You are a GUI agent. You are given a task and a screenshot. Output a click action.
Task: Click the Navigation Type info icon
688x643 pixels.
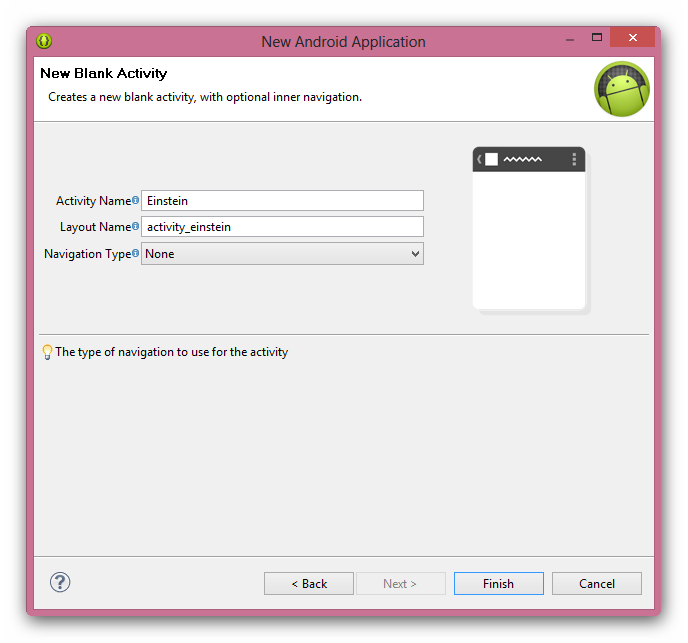tap(136, 253)
